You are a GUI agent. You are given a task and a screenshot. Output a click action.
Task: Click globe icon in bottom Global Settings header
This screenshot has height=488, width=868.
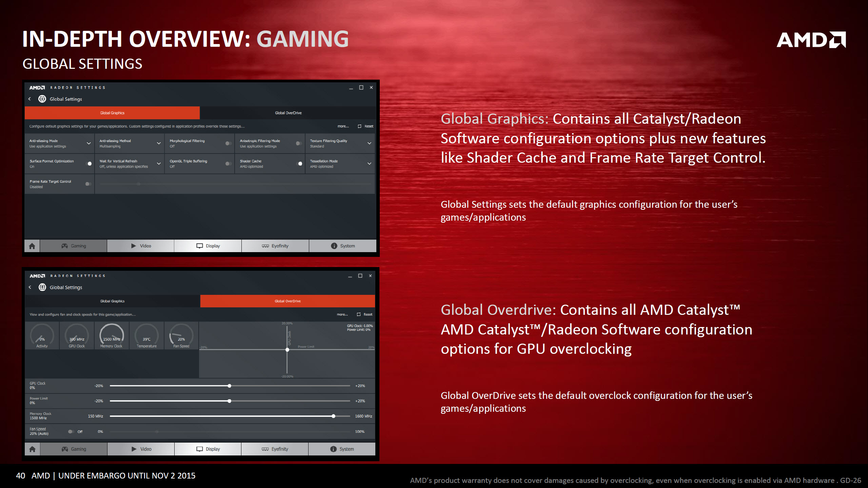point(42,287)
